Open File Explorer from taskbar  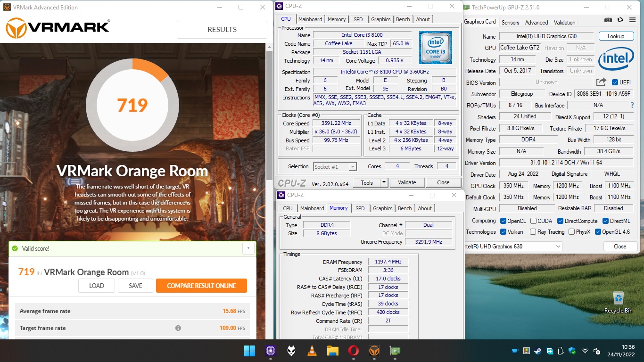click(333, 351)
